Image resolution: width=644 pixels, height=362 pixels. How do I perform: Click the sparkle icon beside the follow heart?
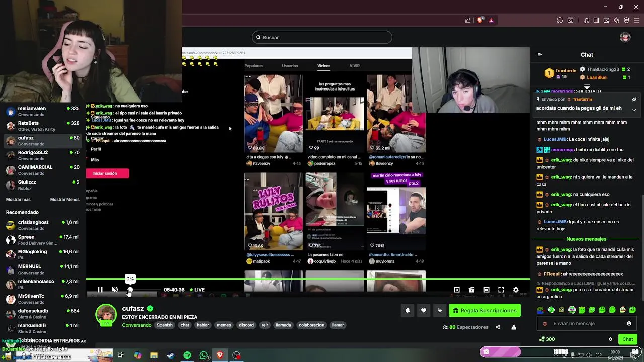[x=440, y=310]
